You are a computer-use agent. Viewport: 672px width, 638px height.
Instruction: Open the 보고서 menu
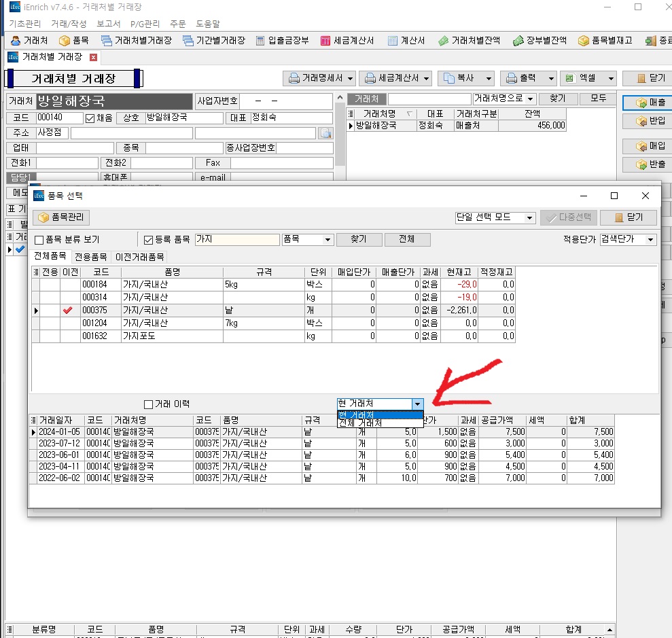108,24
